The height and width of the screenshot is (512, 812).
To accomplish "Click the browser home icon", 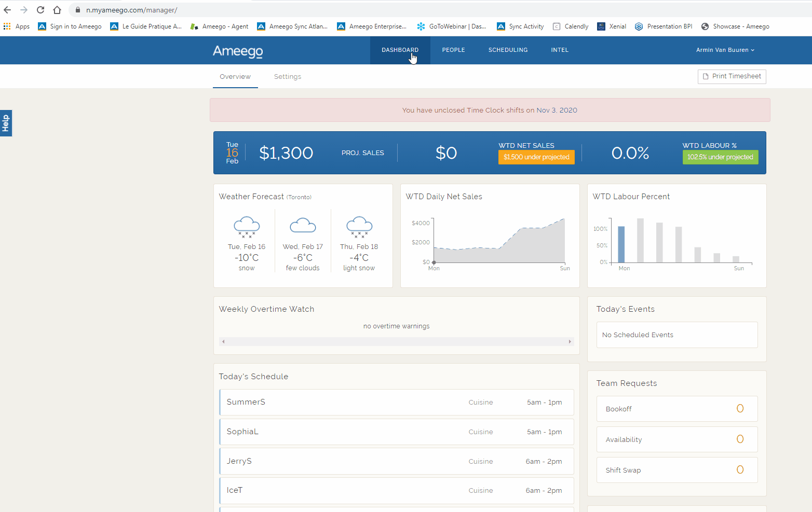I will coord(57,10).
